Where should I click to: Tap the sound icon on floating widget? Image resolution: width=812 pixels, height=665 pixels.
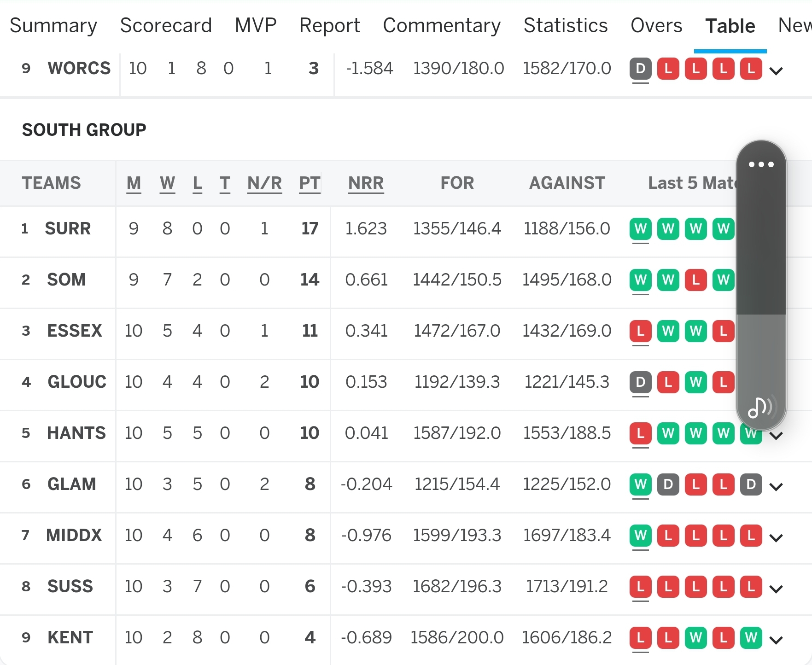760,407
